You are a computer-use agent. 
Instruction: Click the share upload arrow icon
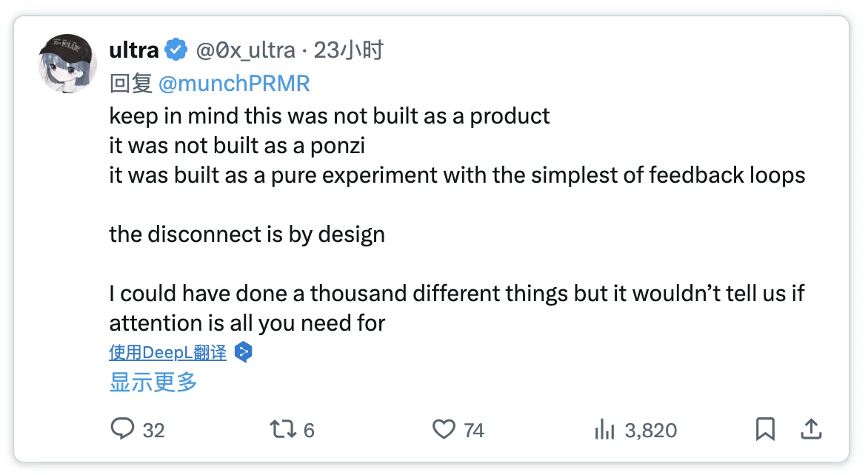tap(812, 429)
